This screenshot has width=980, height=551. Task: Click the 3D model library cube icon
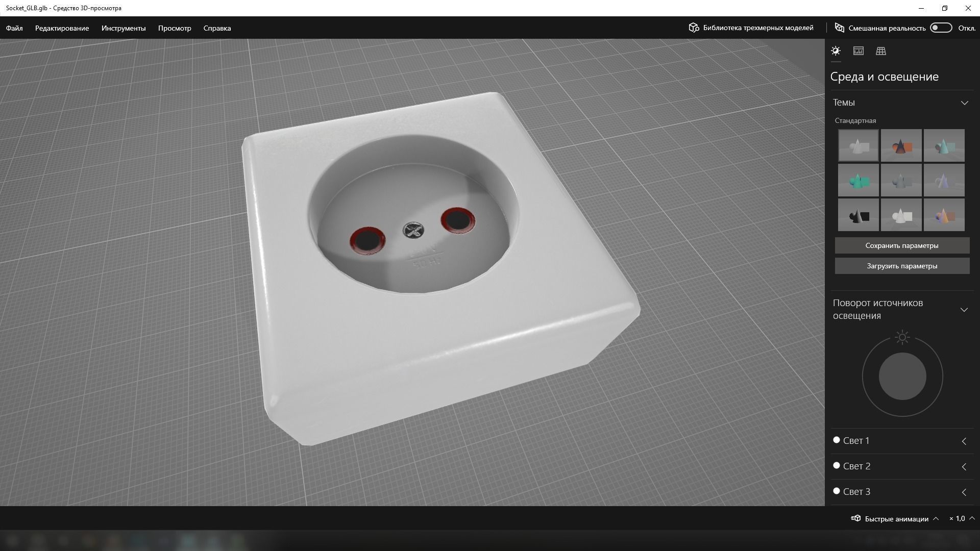pyautogui.click(x=693, y=28)
